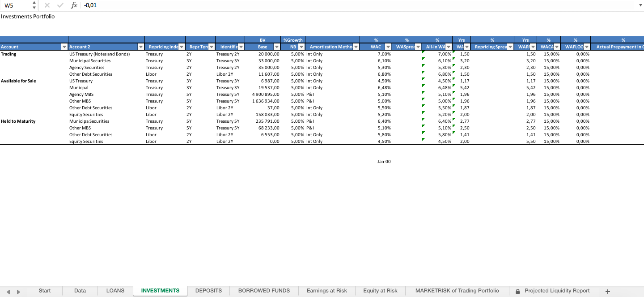Viewport: 644px width, 297px height.
Task: Open the Amortization Method filter dropdown
Action: [x=356, y=46]
